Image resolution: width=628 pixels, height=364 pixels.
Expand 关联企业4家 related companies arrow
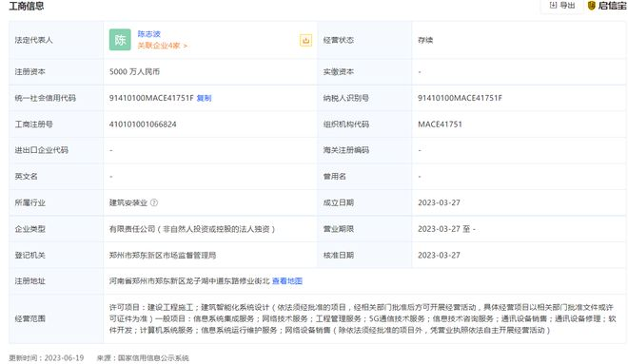[x=163, y=46]
